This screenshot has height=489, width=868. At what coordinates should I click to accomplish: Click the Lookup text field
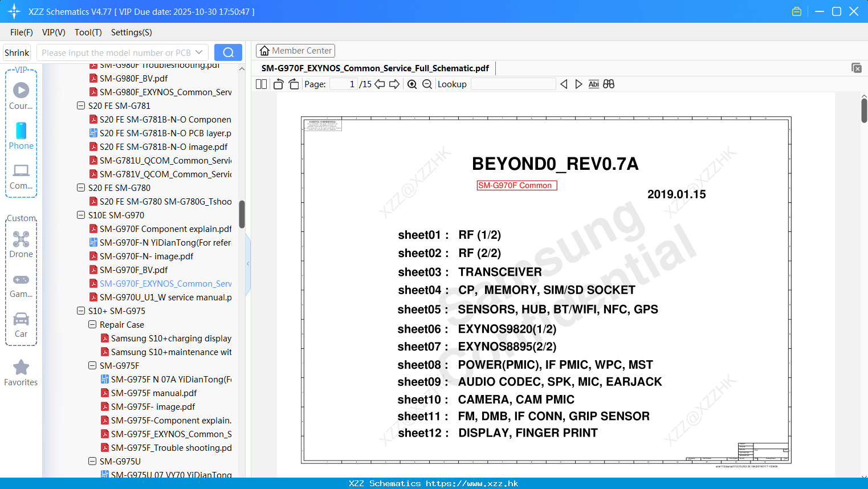click(x=513, y=84)
